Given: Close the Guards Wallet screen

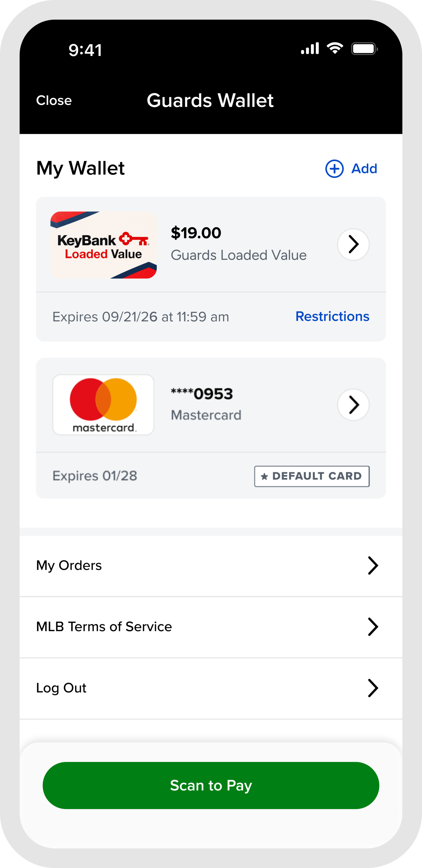Looking at the screenshot, I should [x=54, y=100].
